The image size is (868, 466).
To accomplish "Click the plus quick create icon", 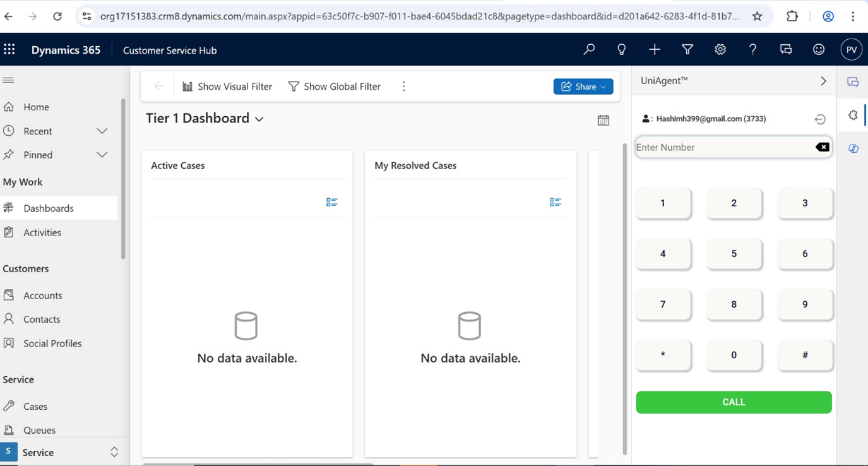I will coord(655,50).
